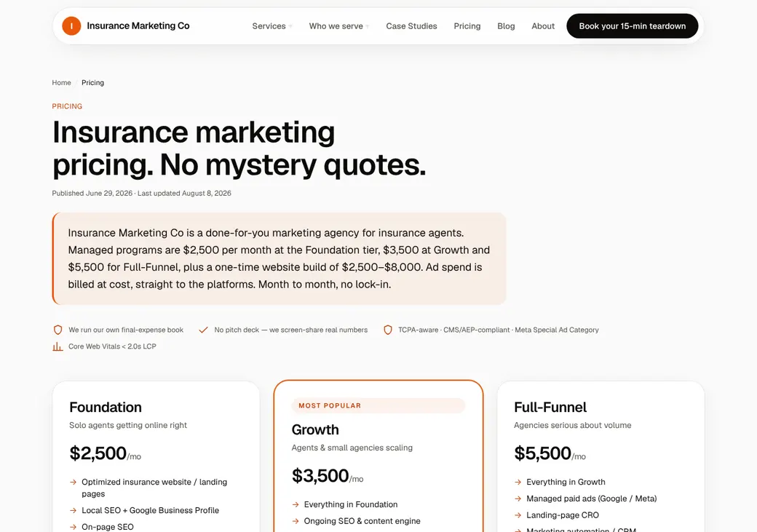Click the orange PRICING eyebrow label
Viewport: 757px width, 532px height.
(67, 106)
